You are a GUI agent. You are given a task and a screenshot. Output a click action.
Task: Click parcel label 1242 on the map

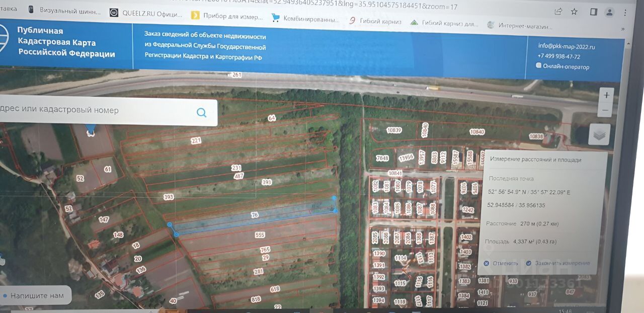coord(468,210)
